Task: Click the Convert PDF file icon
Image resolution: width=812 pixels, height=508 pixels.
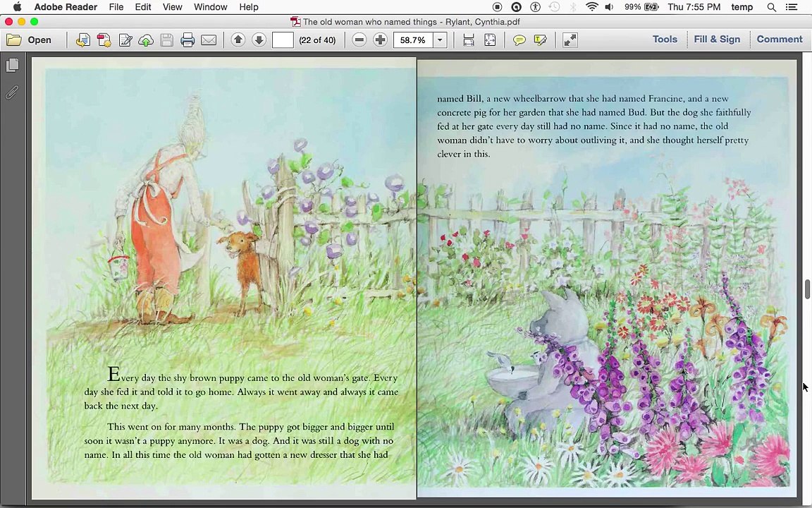Action: click(x=104, y=40)
